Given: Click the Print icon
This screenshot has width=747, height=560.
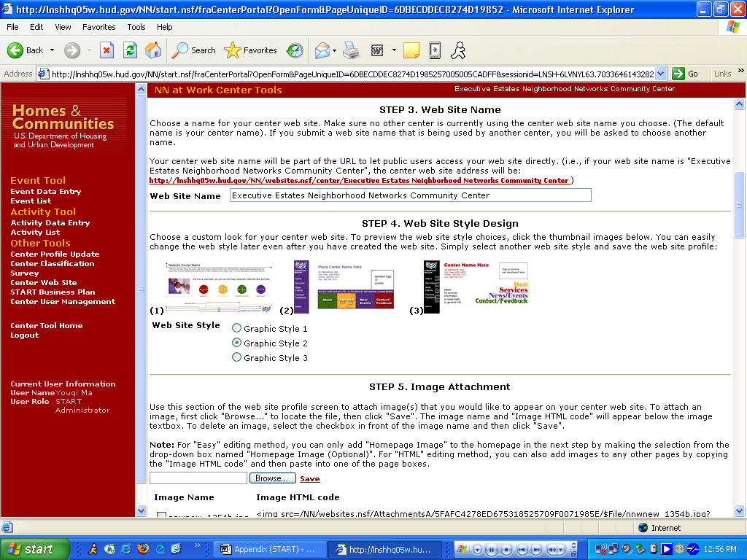Looking at the screenshot, I should point(352,50).
